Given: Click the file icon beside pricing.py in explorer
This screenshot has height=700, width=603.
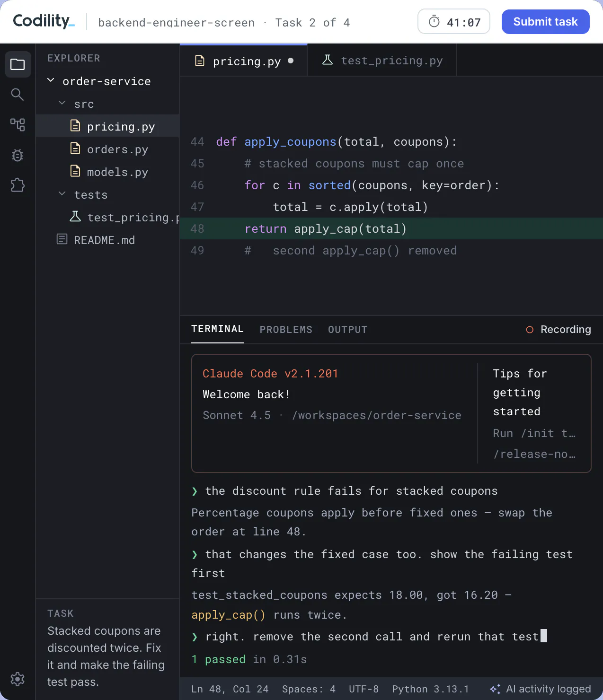Looking at the screenshot, I should pyautogui.click(x=75, y=126).
